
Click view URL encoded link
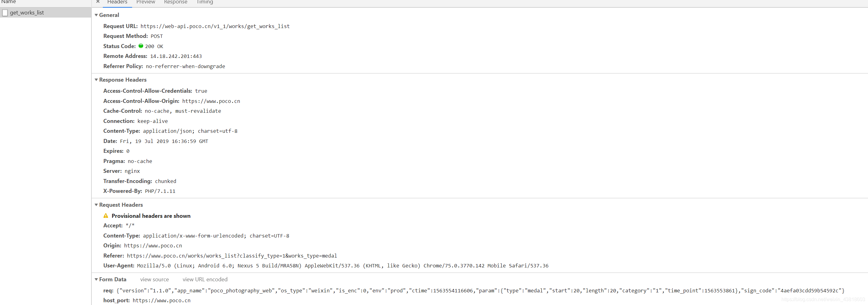click(205, 279)
